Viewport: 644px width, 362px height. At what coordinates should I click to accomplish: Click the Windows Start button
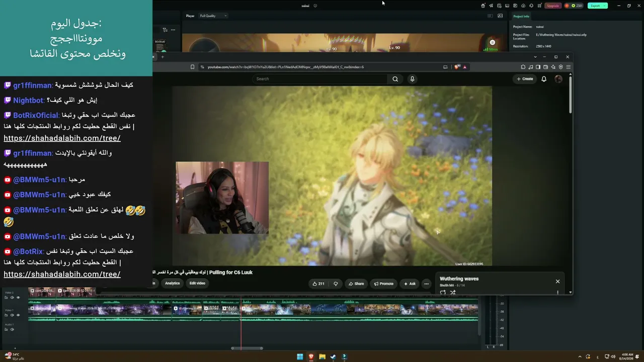pos(300,357)
